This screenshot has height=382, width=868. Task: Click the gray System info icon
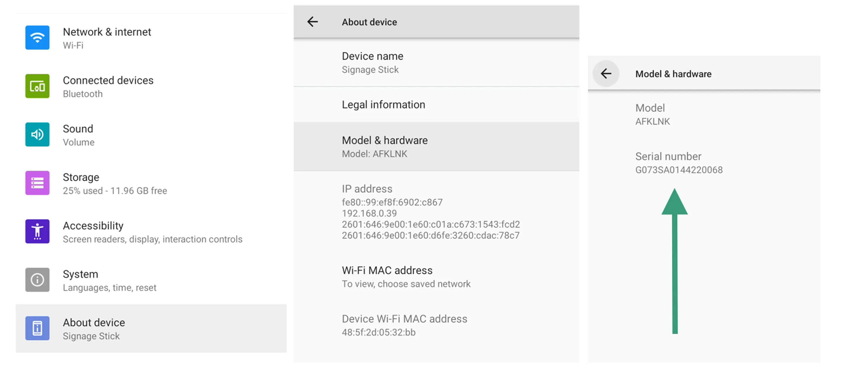pos(37,280)
